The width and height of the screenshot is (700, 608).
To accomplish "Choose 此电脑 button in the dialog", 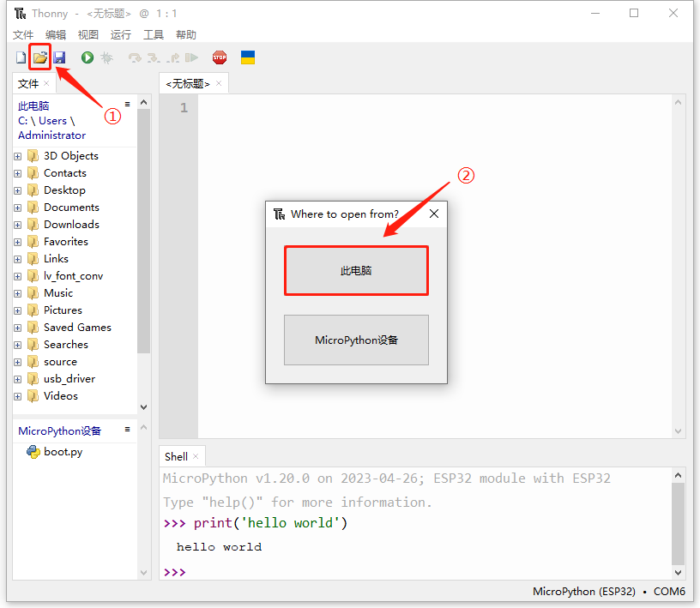I will (x=356, y=270).
